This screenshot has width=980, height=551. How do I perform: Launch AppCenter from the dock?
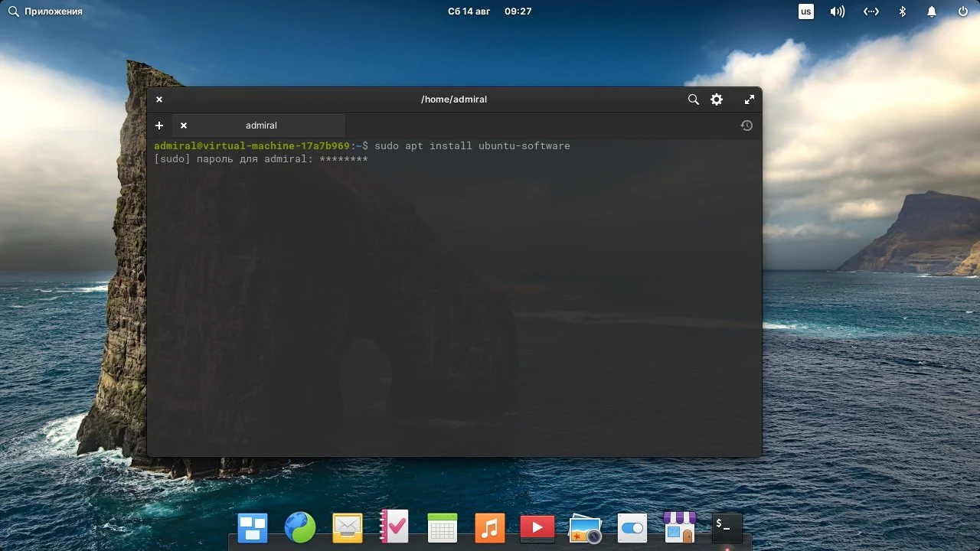click(679, 527)
